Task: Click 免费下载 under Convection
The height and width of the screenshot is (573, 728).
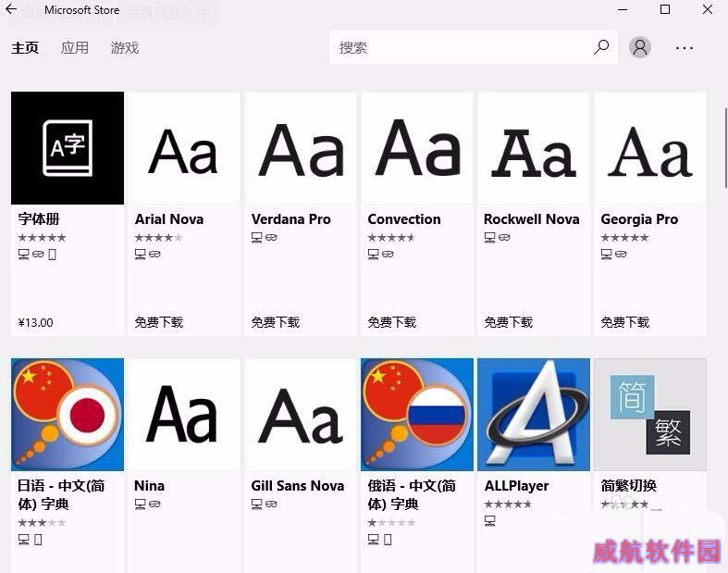Action: tap(392, 322)
